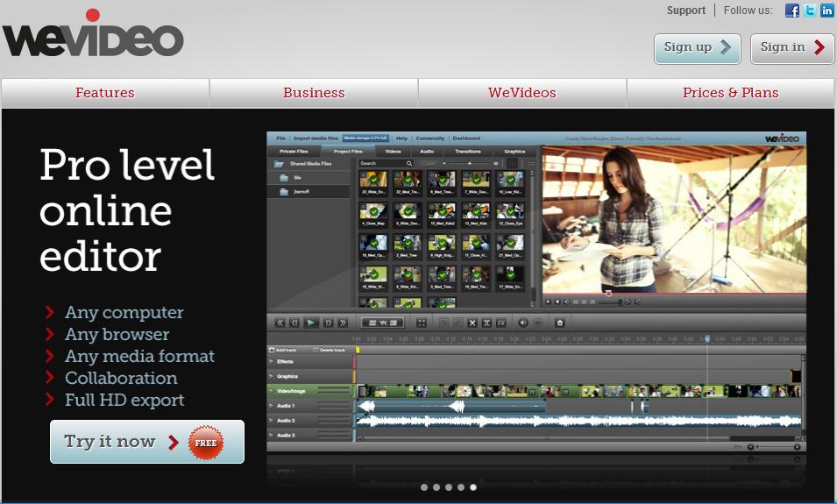Click Import media files in editor
Image resolution: width=837 pixels, height=504 pixels.
(316, 138)
